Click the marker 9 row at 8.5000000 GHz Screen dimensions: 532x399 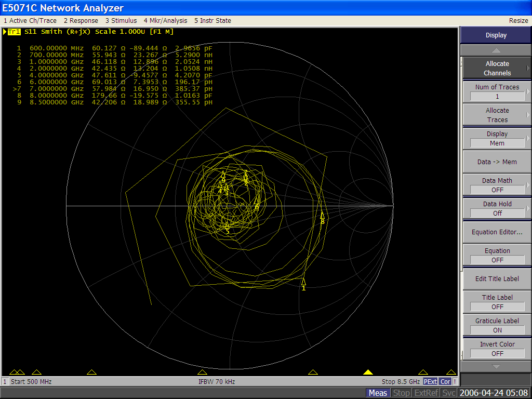[x=115, y=102]
